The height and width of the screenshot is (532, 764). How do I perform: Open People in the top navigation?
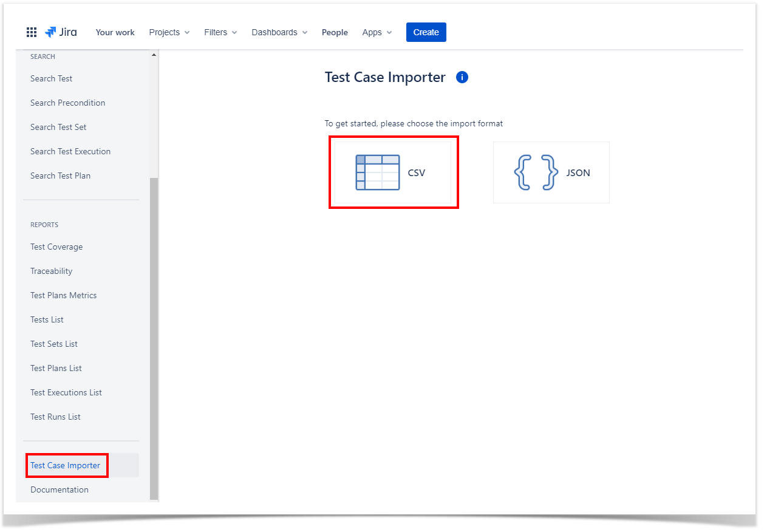point(335,32)
